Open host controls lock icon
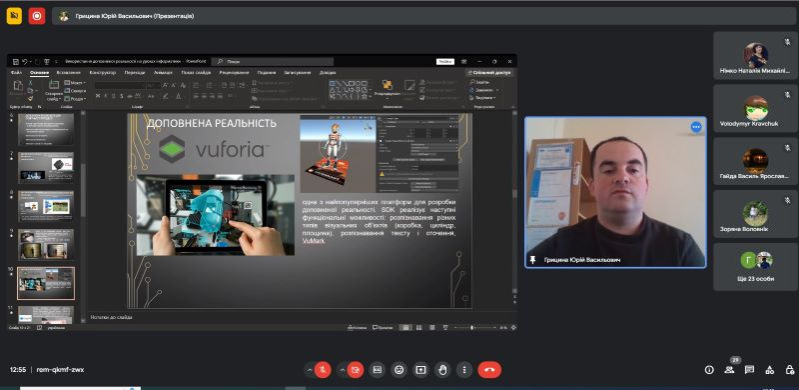The height and width of the screenshot is (390, 799). (790, 370)
